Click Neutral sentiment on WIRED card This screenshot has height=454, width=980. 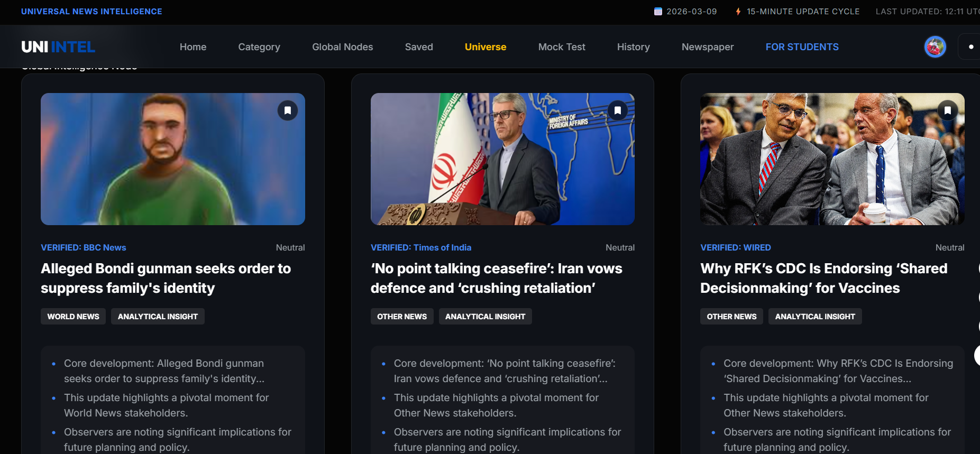pos(950,247)
